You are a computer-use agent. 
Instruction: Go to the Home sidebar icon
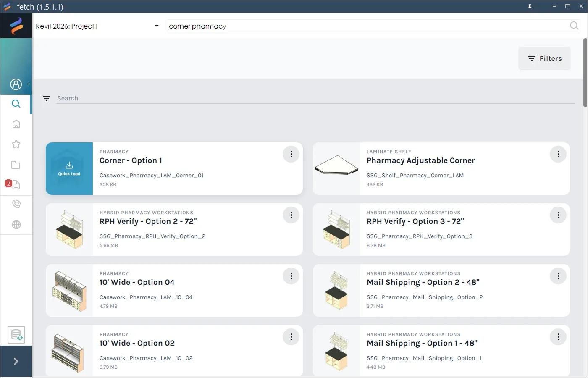point(16,124)
